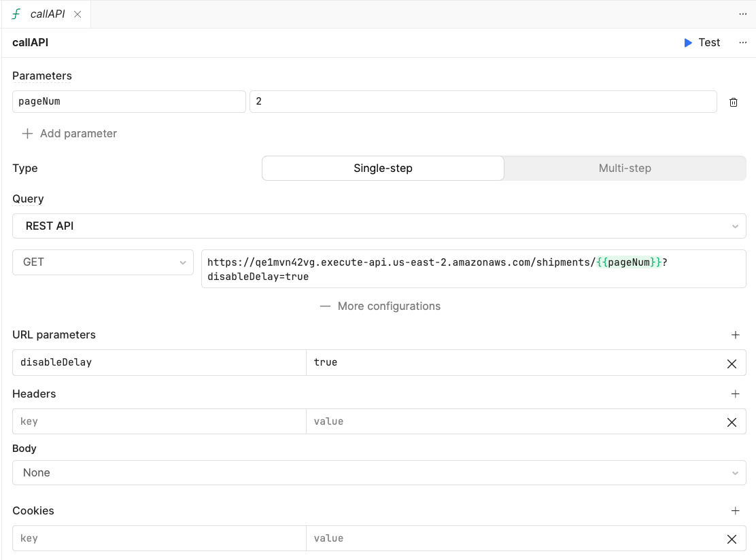Open the ellipsis menu beside Test
The width and height of the screenshot is (756, 560).
pos(742,43)
